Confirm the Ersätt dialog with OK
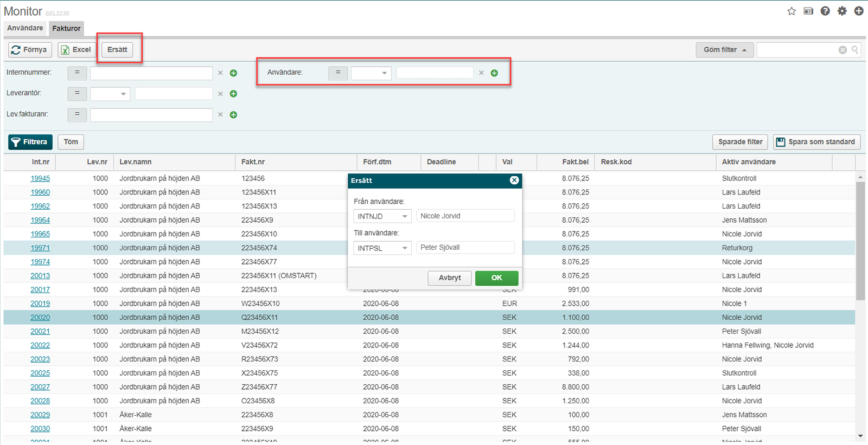 (x=496, y=278)
